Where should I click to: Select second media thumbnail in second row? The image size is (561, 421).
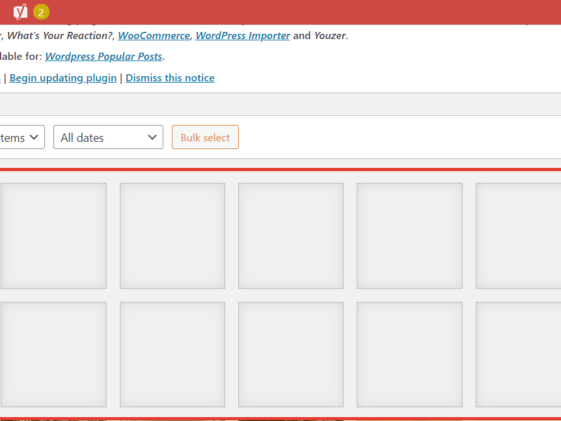click(x=172, y=354)
